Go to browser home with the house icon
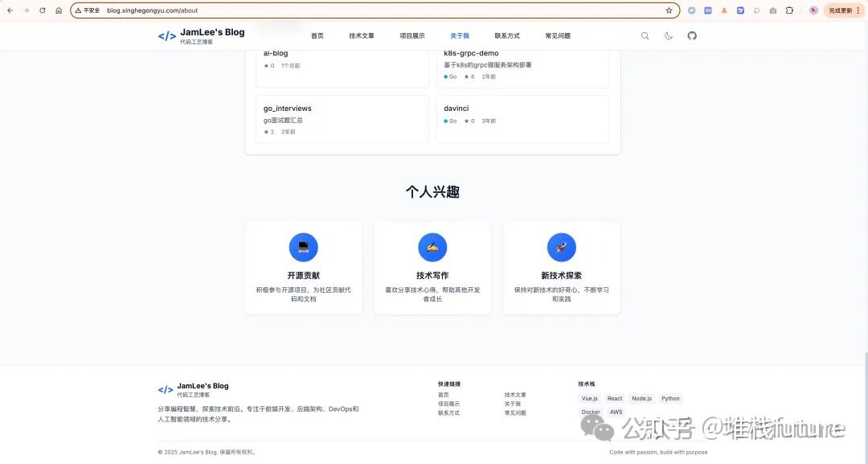The height and width of the screenshot is (464, 868). (59, 10)
